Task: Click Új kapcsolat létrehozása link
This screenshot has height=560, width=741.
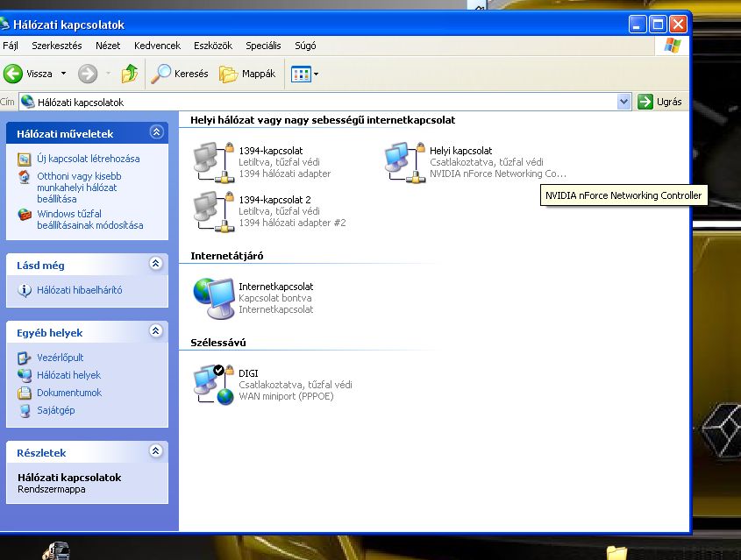Action: pyautogui.click(x=88, y=159)
